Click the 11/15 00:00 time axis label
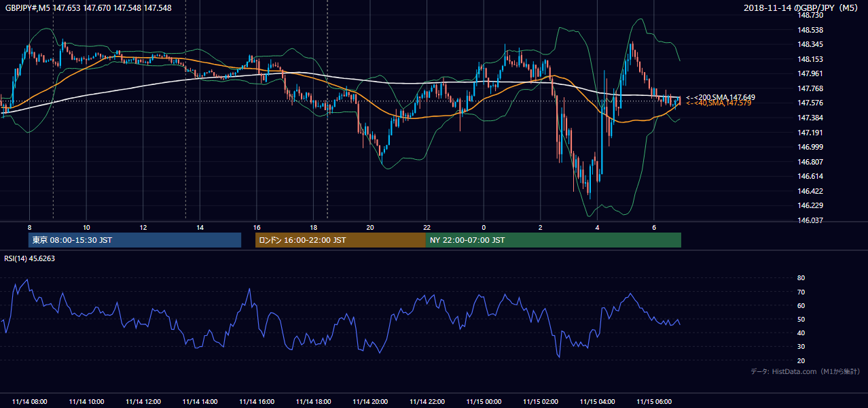 pyautogui.click(x=484, y=402)
